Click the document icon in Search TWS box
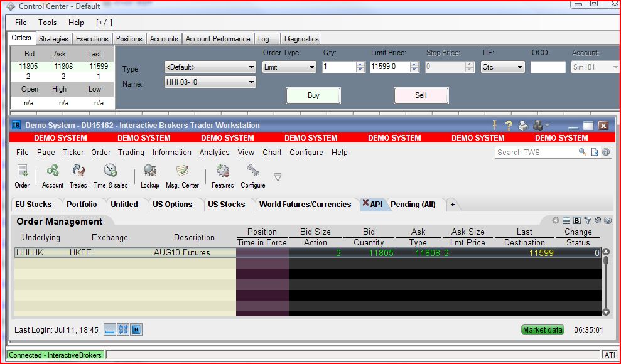Viewport: 621px width, 364px height. (x=595, y=152)
